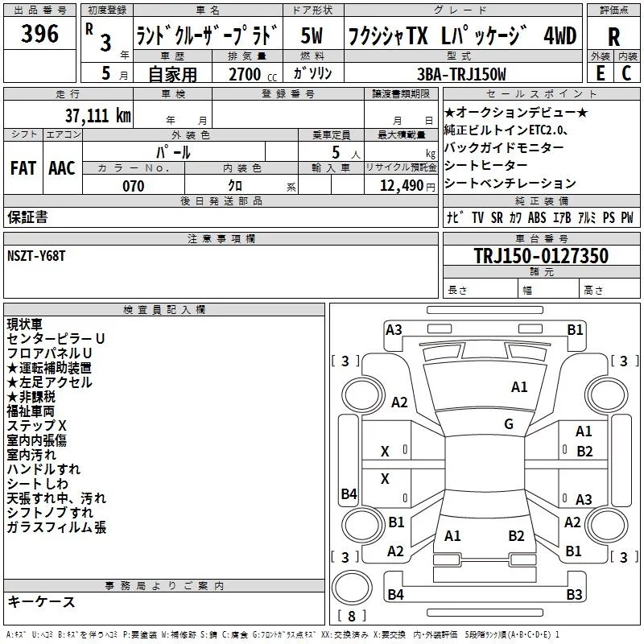644x644 pixels.
Task: Select exterior color パール
Action: pos(173,152)
